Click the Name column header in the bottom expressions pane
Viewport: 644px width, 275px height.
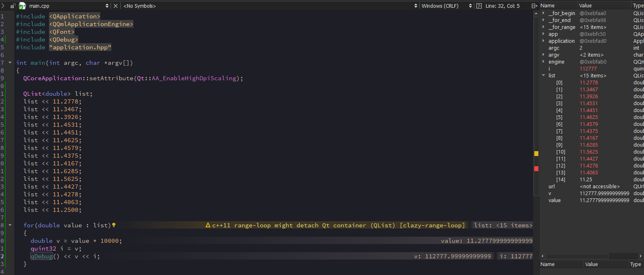click(x=561, y=264)
